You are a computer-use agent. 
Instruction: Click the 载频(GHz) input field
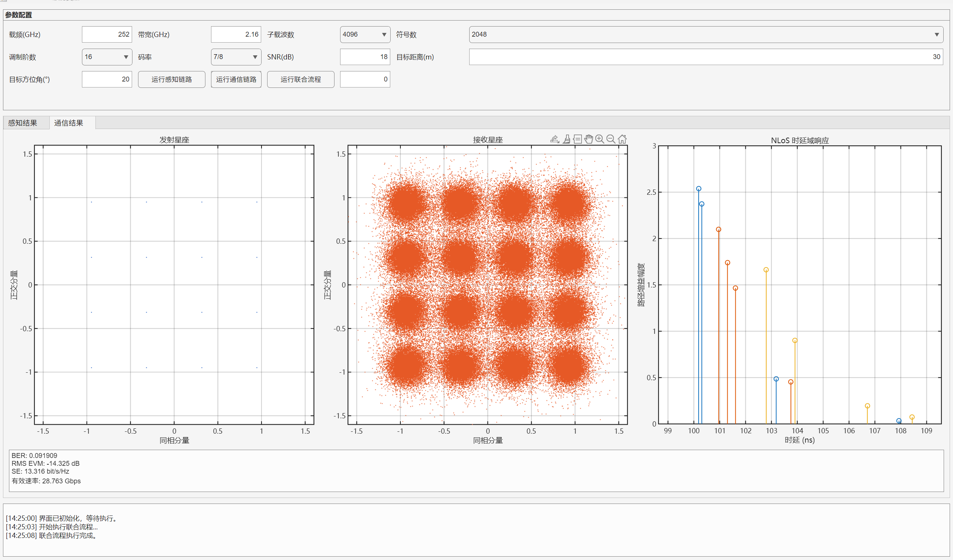click(x=107, y=34)
